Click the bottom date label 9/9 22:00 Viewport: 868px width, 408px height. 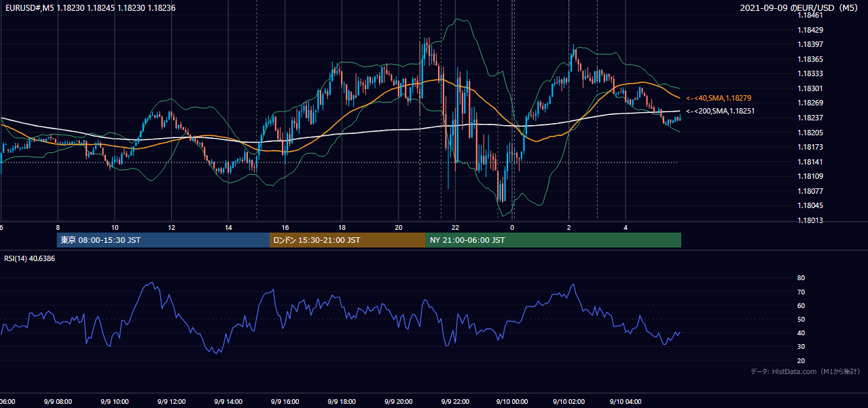pyautogui.click(x=455, y=402)
